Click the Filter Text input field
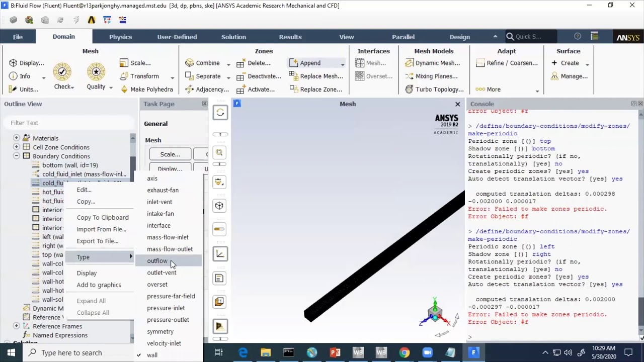The width and height of the screenshot is (644, 362). (x=68, y=123)
